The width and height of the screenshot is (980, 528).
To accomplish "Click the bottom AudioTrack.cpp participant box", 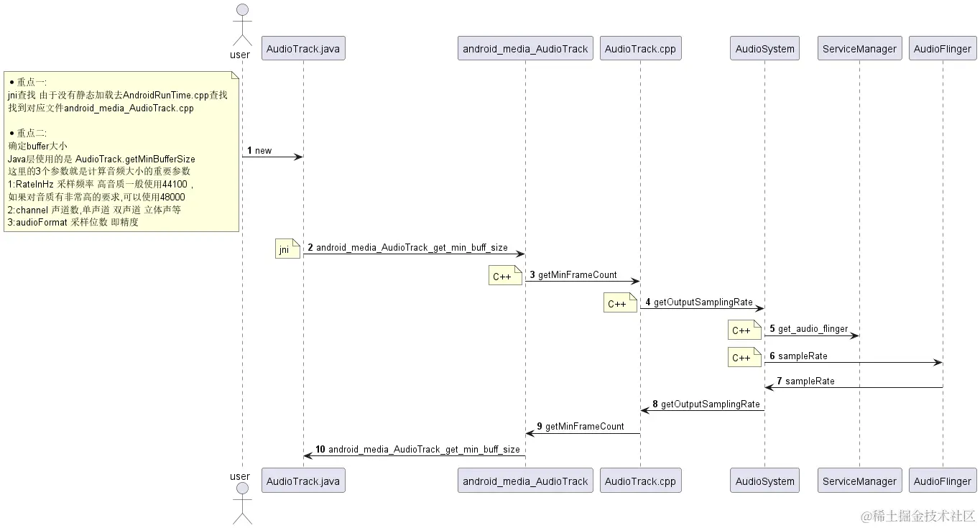I will coord(640,481).
